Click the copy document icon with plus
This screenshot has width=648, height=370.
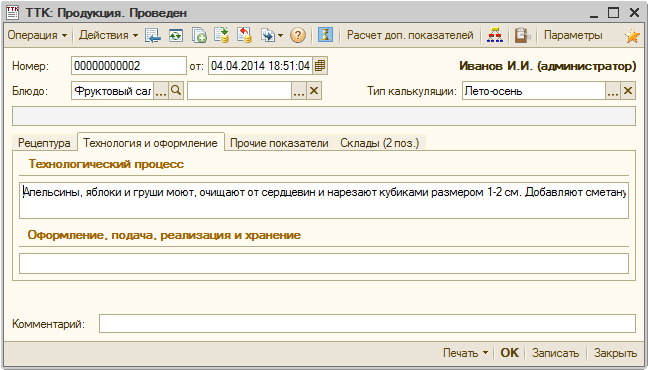199,36
